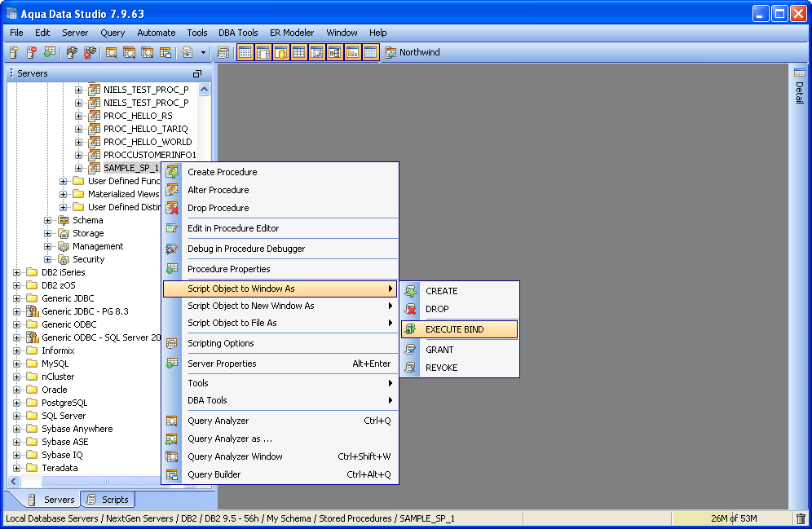This screenshot has width=812, height=529.
Task: Click the Debug in Procedure Debugger icon
Action: pyautogui.click(x=172, y=249)
